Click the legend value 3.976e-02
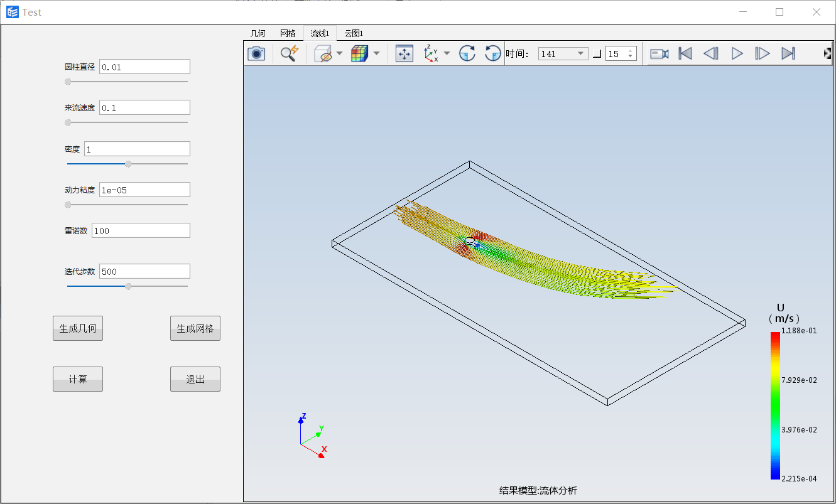 [799, 430]
